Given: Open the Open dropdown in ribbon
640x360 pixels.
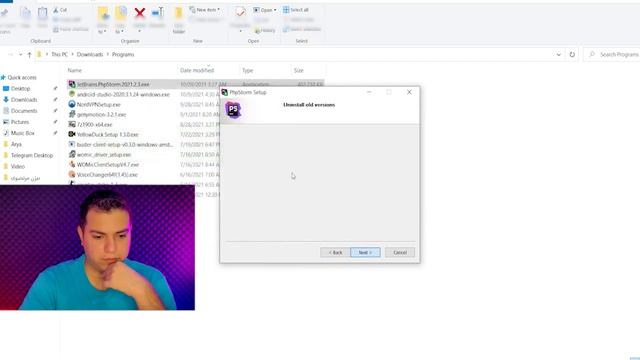Looking at the screenshot, I should point(264,10).
